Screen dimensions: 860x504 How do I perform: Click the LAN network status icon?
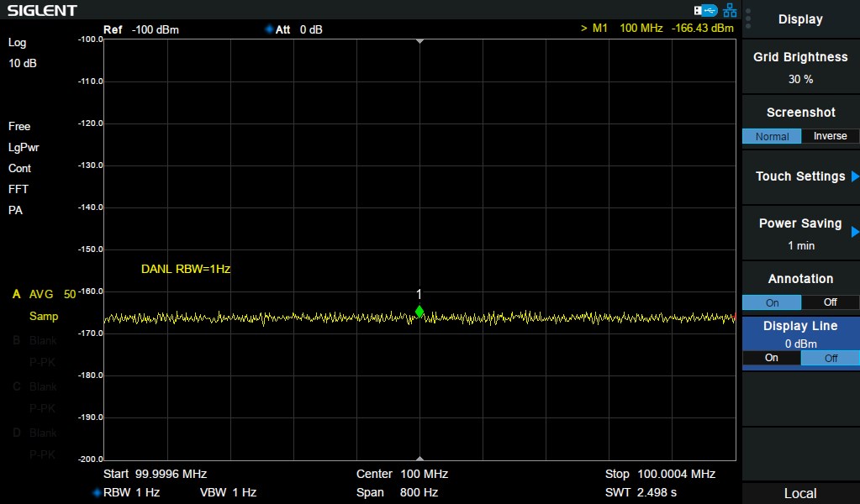[729, 10]
